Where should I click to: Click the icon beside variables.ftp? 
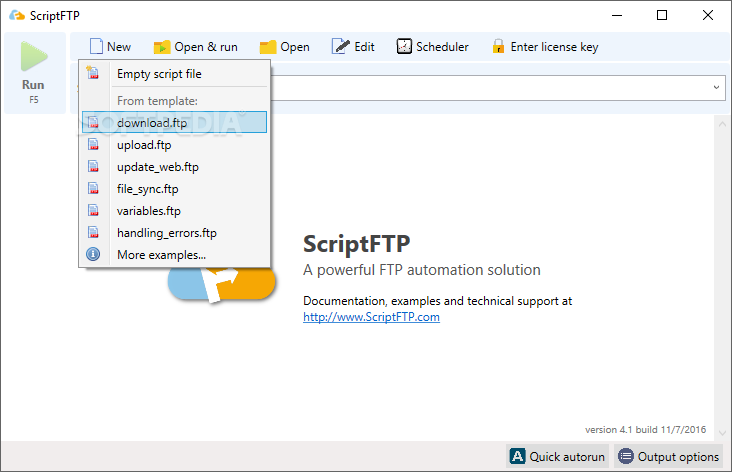click(x=93, y=211)
